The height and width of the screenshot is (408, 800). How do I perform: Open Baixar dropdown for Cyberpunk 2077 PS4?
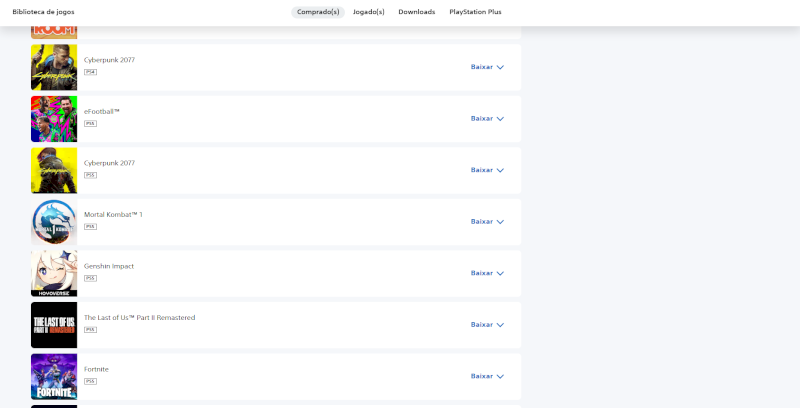click(x=487, y=67)
